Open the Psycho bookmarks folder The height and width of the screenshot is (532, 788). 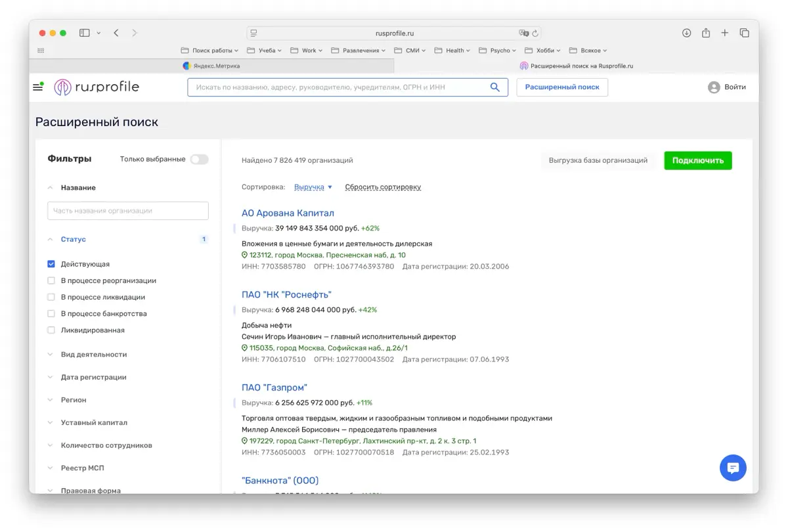[498, 51]
